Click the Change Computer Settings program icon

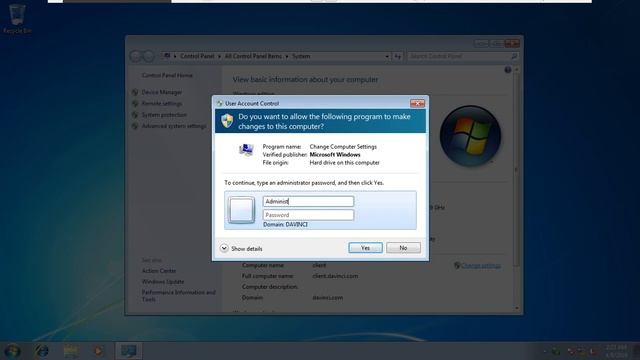246,150
